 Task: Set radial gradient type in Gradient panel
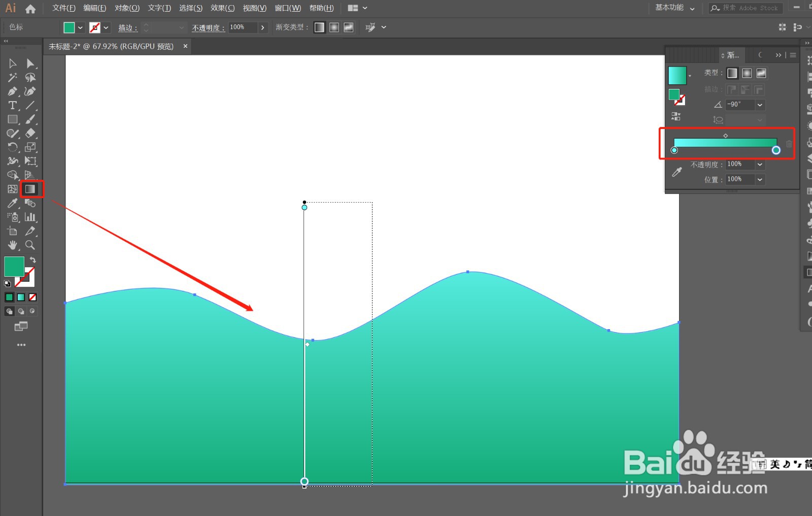pos(747,73)
